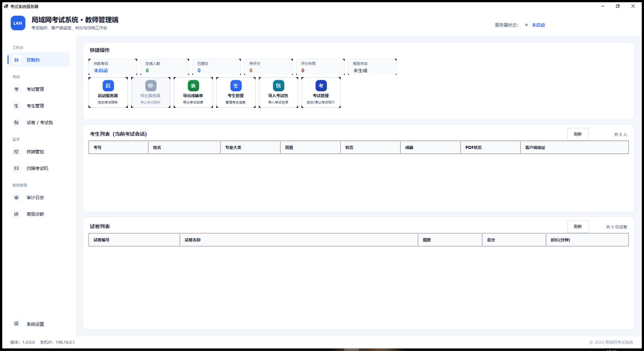Click the 状态 column header
644x351 pixels.
pos(370,148)
